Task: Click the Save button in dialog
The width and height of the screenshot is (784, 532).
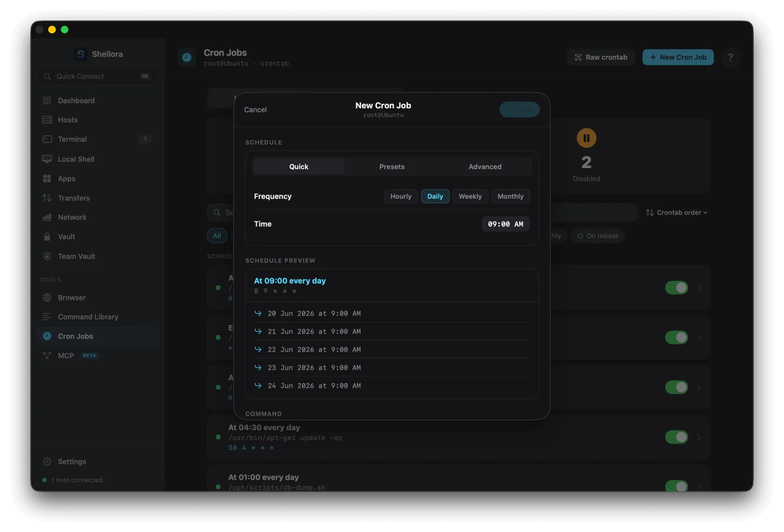Action: [x=520, y=109]
